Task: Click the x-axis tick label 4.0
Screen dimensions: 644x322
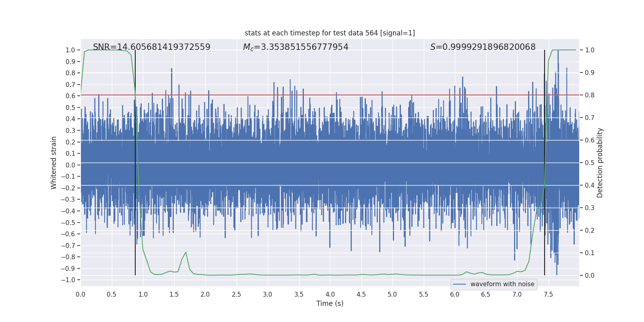Action: (330, 294)
